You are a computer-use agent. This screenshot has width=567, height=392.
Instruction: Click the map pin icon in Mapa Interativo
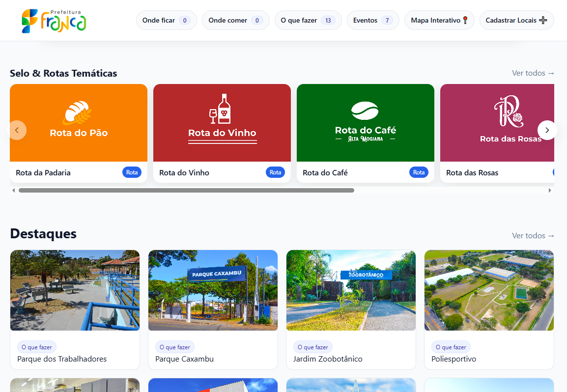465,21
